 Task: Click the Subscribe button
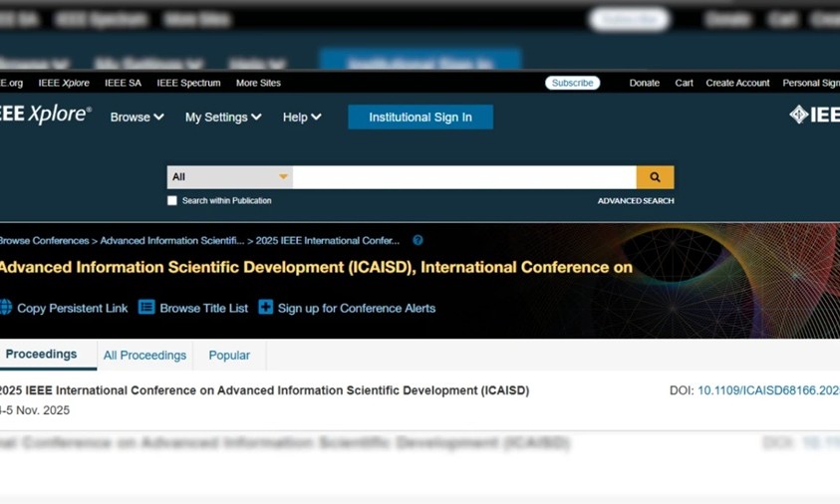(572, 83)
